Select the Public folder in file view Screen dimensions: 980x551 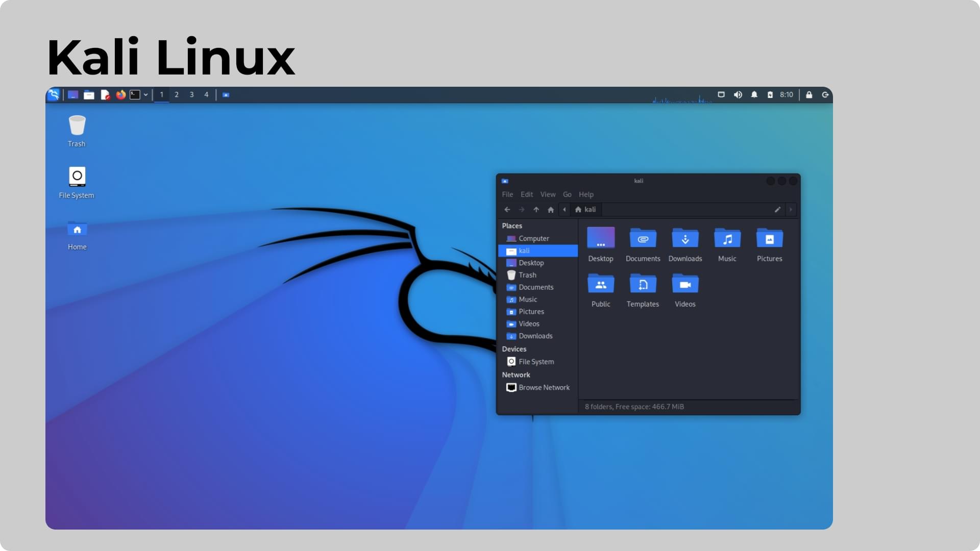tap(601, 290)
